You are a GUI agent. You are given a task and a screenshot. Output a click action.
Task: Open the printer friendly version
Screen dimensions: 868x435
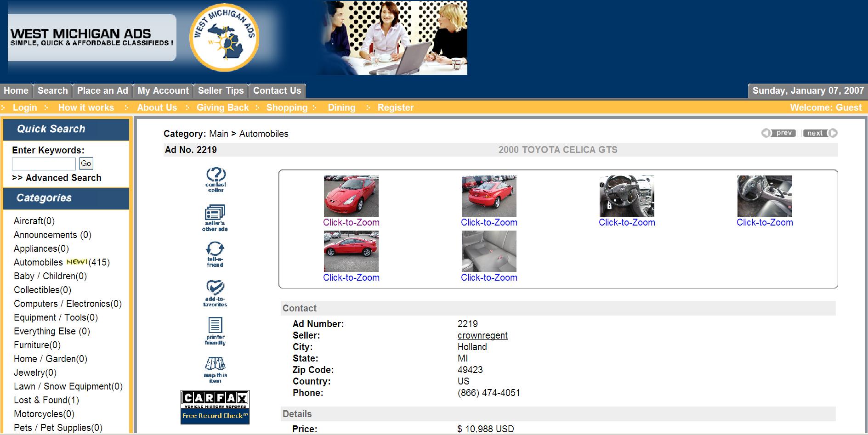click(215, 331)
